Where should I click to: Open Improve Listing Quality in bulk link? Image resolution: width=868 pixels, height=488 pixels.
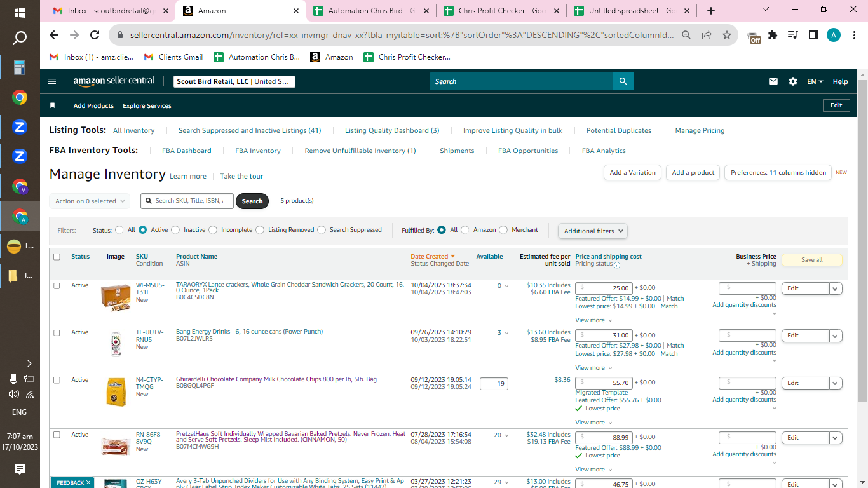pos(513,130)
